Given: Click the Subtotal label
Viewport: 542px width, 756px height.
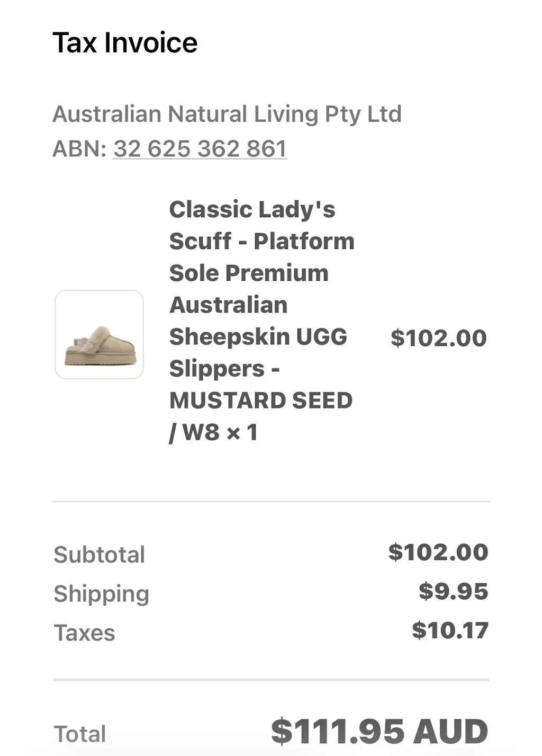Looking at the screenshot, I should click(x=99, y=555).
